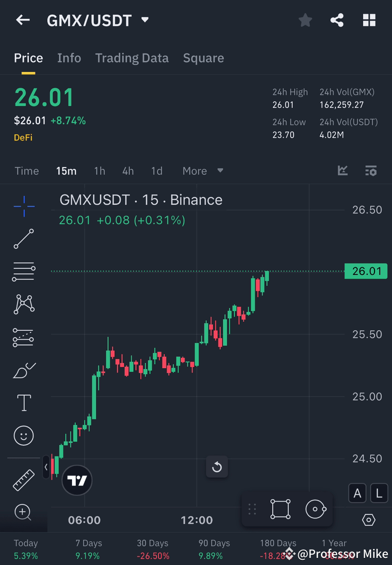Screen dimensions: 392x565
Task: Toggle the L logarithmic scale button
Action: (379, 493)
